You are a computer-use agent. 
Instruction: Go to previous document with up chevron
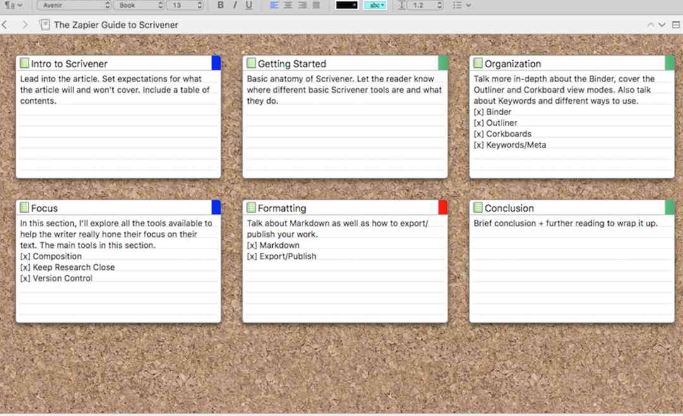650,25
